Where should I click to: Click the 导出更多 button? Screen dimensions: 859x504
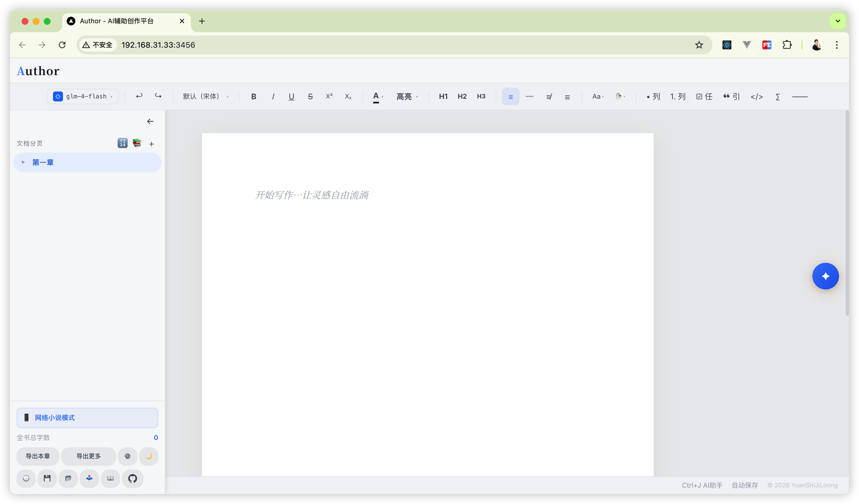88,456
